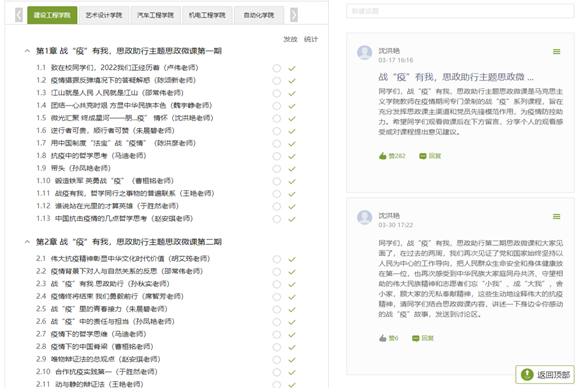Toggle the release circle for lesson 2.8

[x=277, y=347]
